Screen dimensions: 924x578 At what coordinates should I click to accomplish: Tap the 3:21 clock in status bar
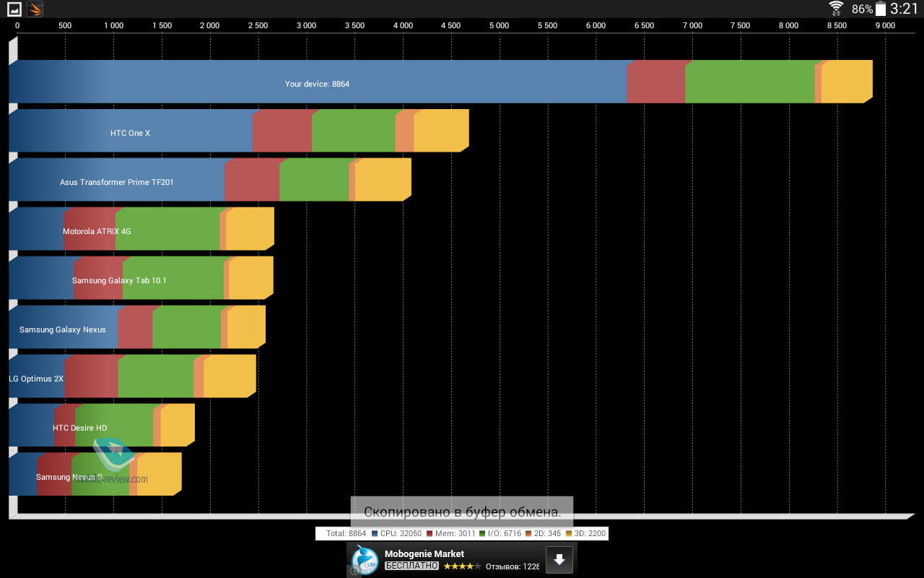[x=904, y=9]
